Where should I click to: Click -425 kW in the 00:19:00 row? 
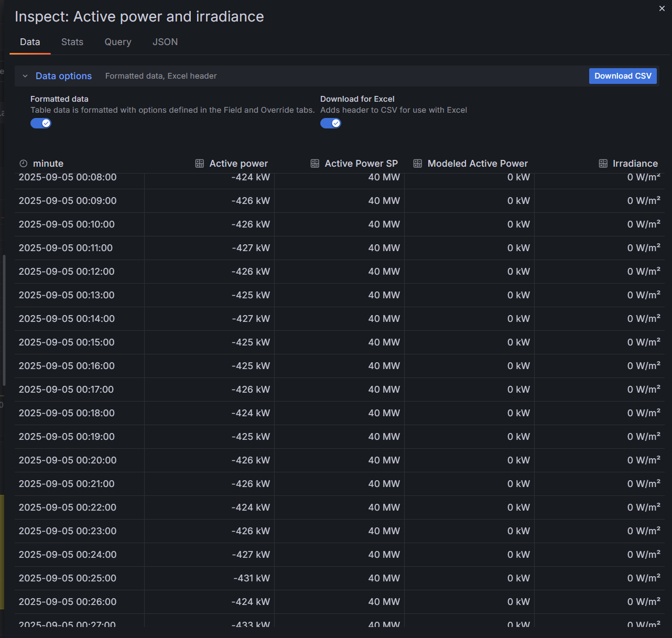click(251, 437)
